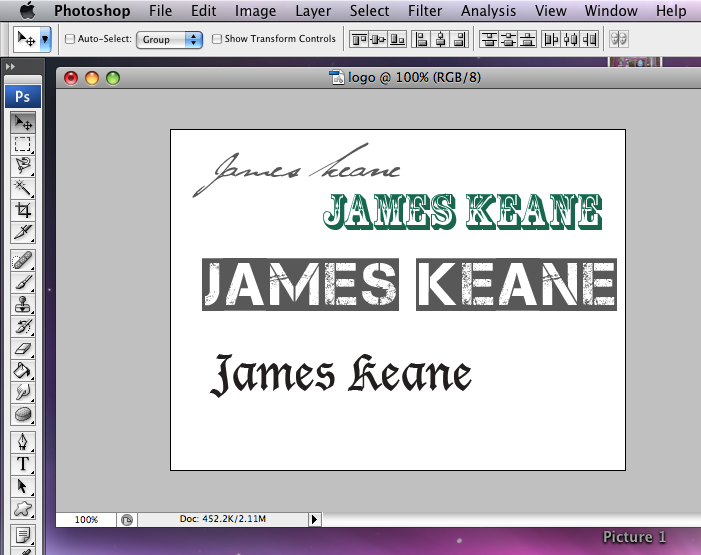This screenshot has width=701, height=555.
Task: Select the Move tool in toolbox
Action: [x=23, y=122]
